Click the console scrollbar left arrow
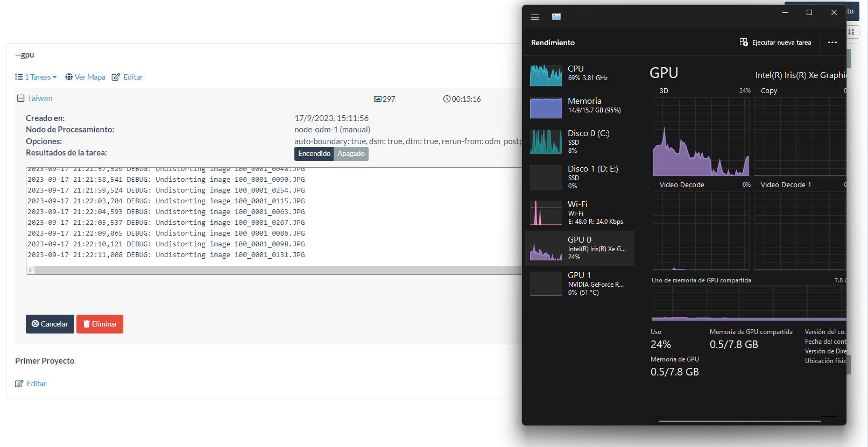 tap(30, 270)
